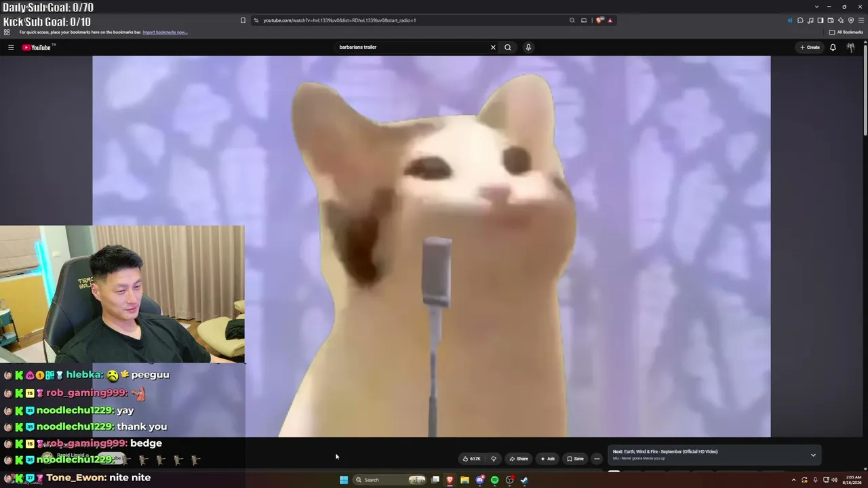Toggle the browser sidebar panel icon
868x488 pixels.
[x=821, y=20]
